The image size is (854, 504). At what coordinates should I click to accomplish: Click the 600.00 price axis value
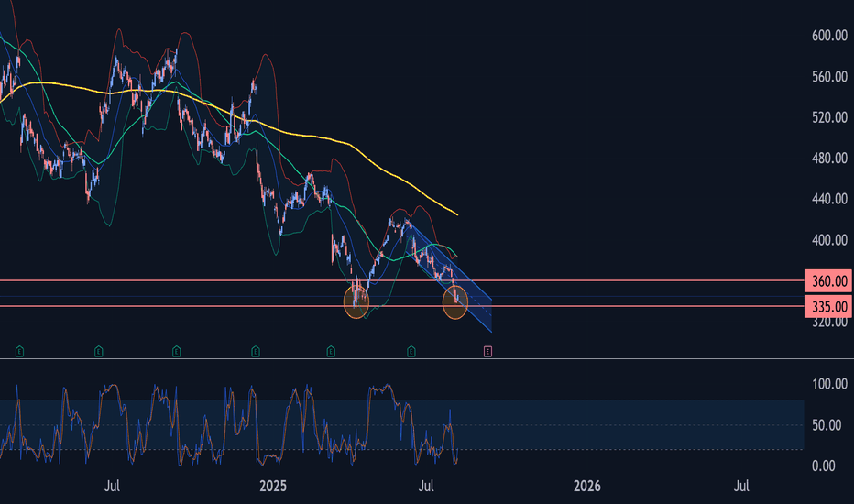[829, 36]
